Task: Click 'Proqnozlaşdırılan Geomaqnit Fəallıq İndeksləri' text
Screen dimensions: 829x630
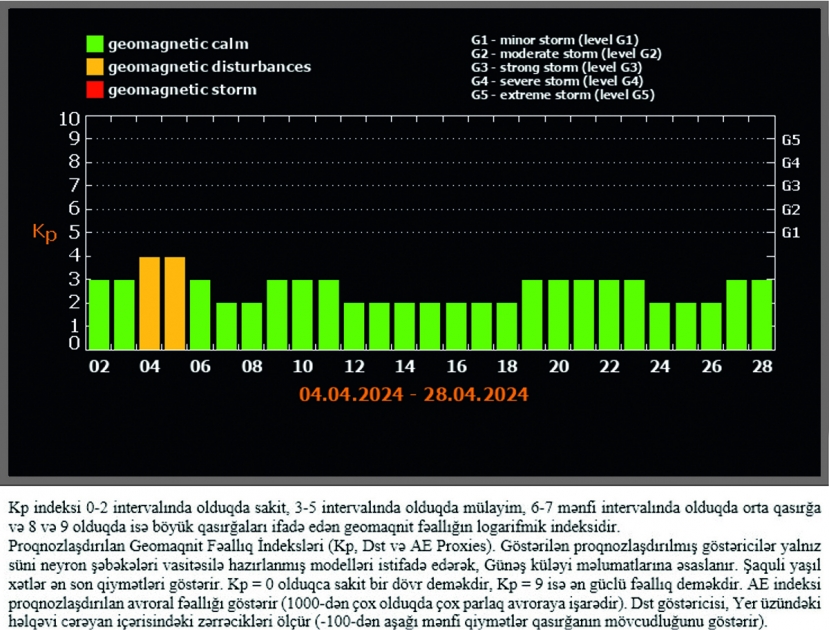Action: (165, 546)
